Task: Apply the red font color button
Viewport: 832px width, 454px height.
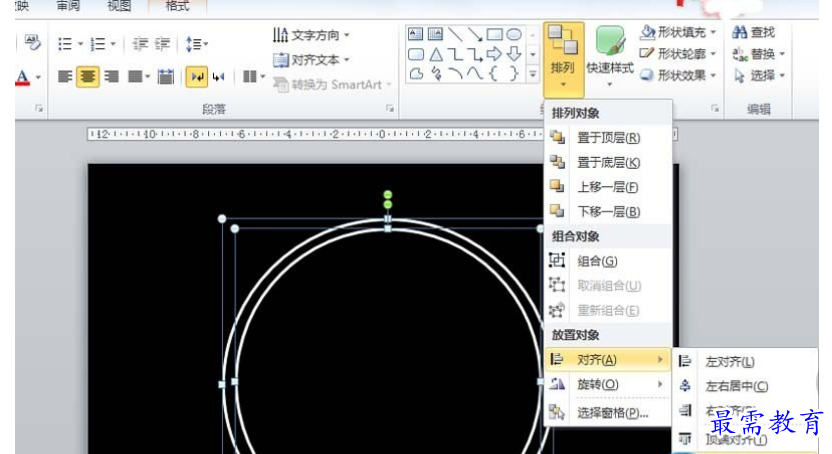Action: [x=22, y=77]
